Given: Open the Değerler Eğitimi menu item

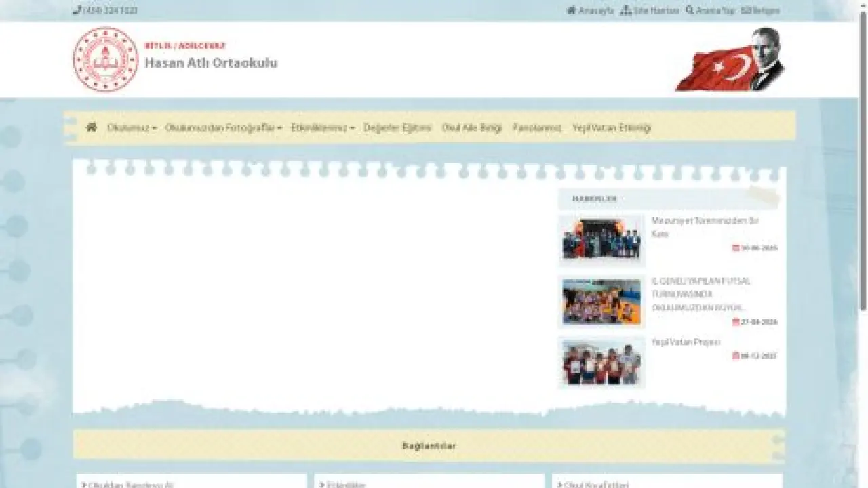Looking at the screenshot, I should [x=397, y=127].
